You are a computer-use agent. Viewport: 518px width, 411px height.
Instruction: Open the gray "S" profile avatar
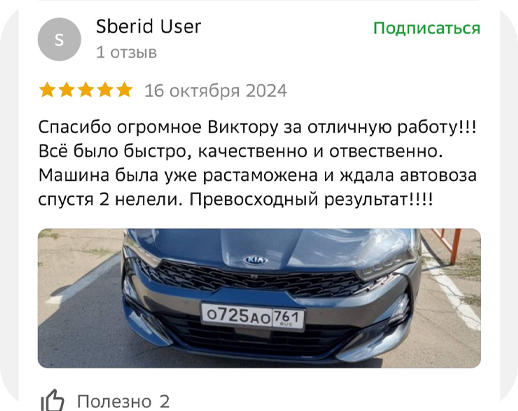click(x=59, y=39)
